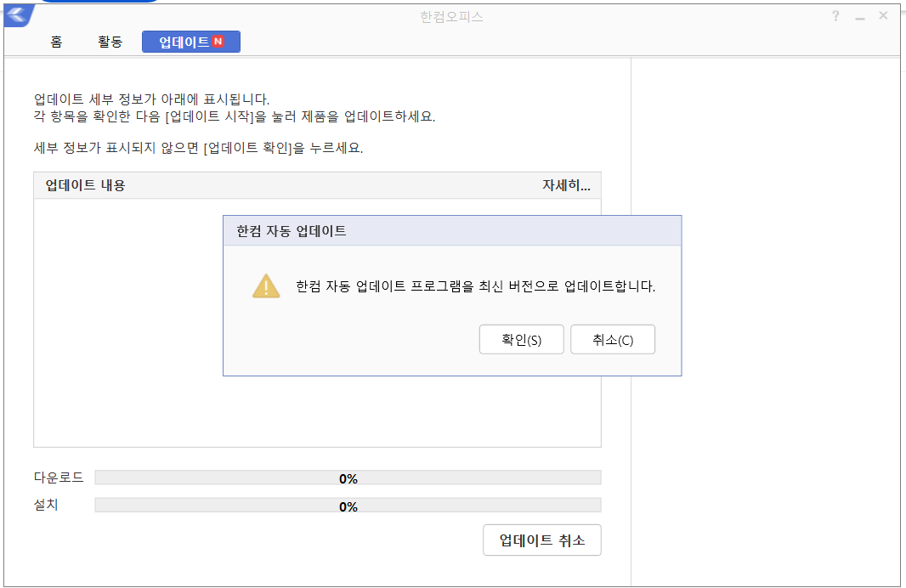Click 자세히... for update details

pos(566,185)
